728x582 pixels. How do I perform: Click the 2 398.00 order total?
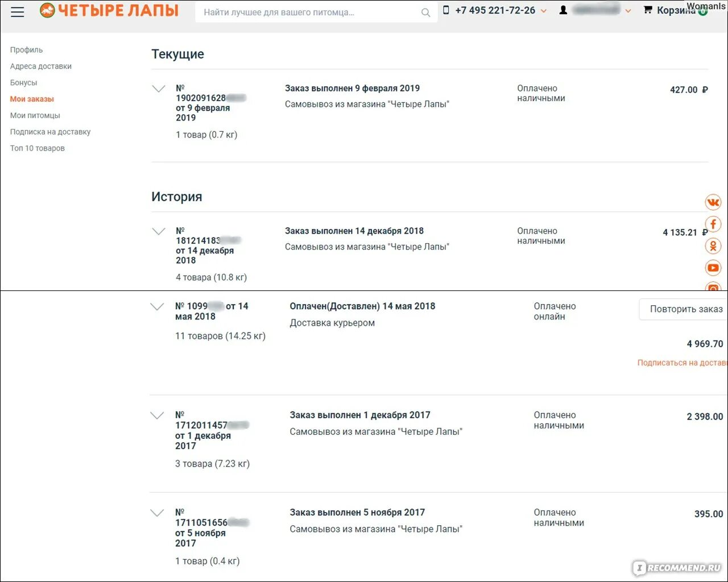pos(705,417)
